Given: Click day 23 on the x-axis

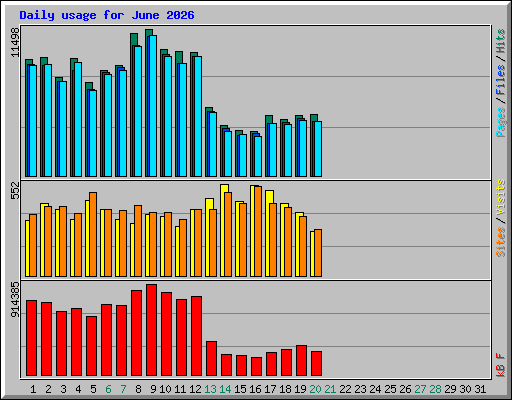Looking at the screenshot, I should (360, 389).
